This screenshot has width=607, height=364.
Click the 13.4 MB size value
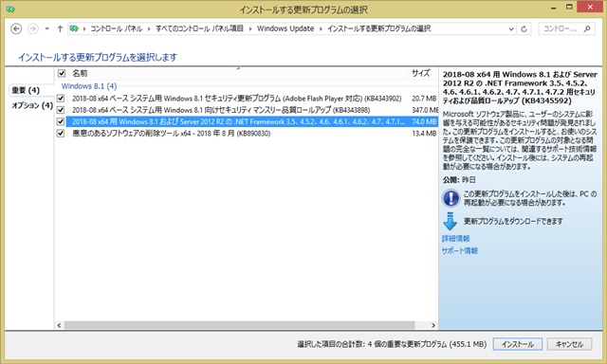pos(424,134)
